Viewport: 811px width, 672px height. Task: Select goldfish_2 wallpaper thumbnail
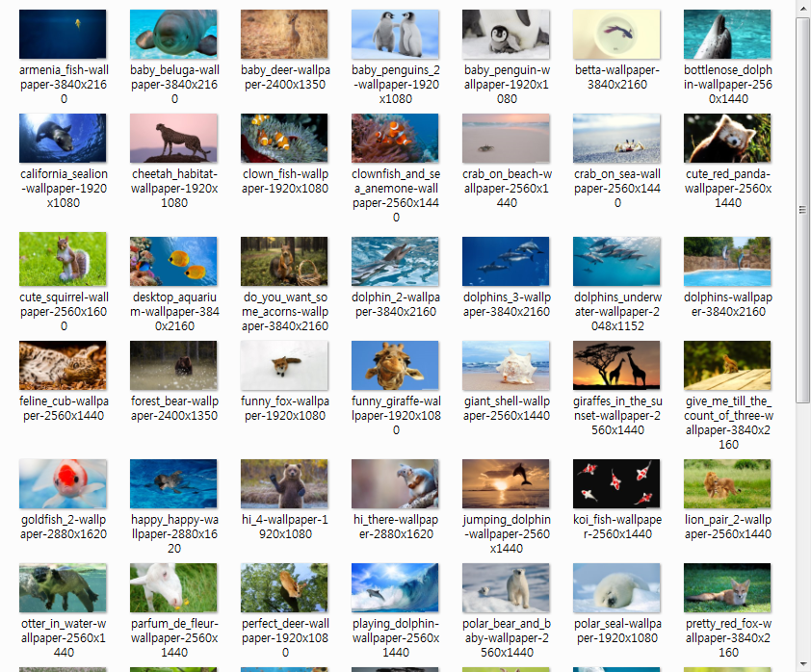click(x=63, y=483)
